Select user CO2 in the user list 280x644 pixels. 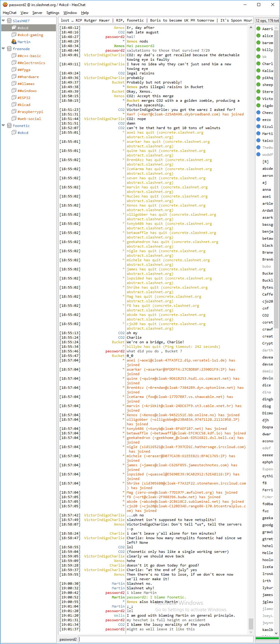coord(265,315)
